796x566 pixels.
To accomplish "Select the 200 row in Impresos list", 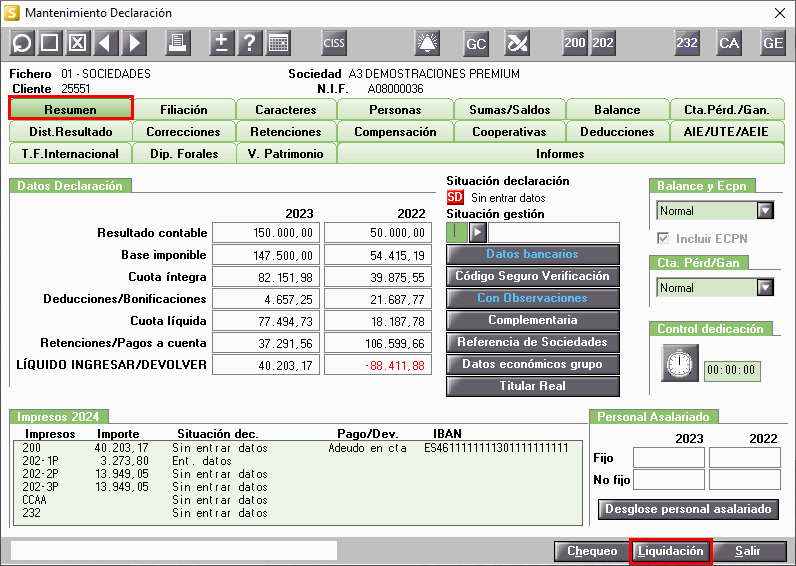I will (297, 448).
